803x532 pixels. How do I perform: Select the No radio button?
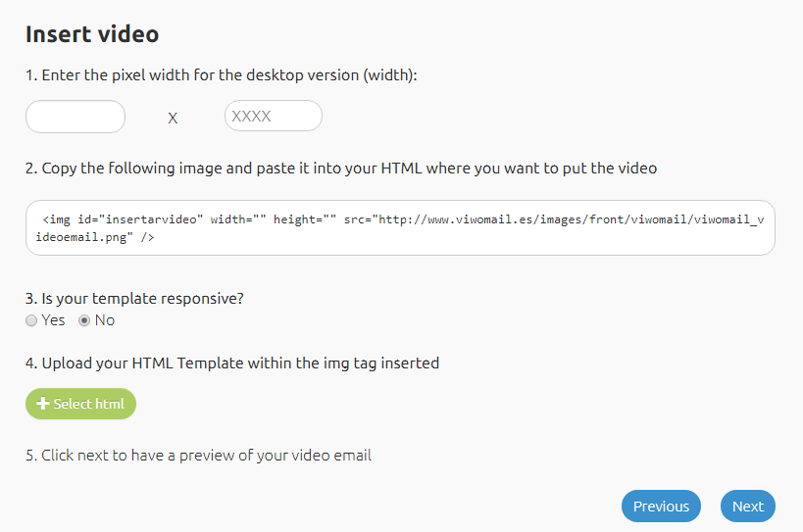(84, 320)
